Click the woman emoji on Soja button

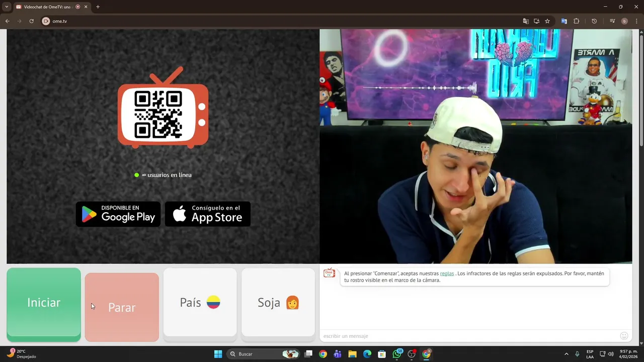tap(292, 302)
